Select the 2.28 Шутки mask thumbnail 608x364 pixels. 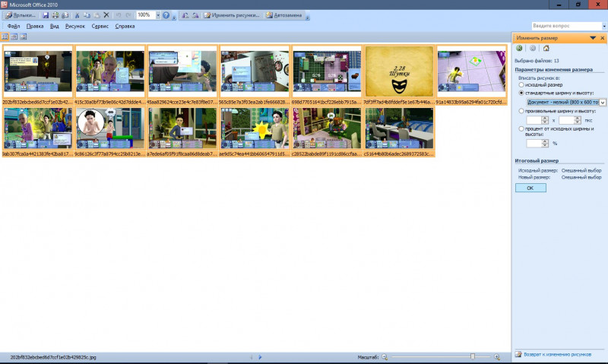tap(399, 71)
